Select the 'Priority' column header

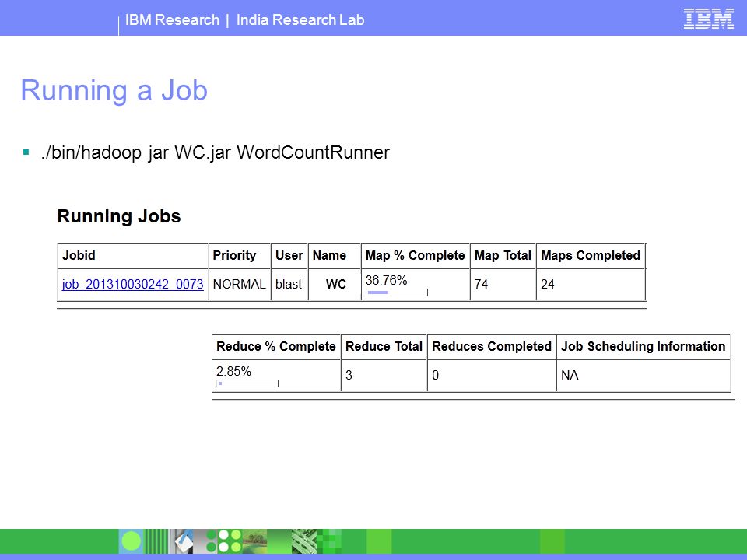click(x=240, y=256)
